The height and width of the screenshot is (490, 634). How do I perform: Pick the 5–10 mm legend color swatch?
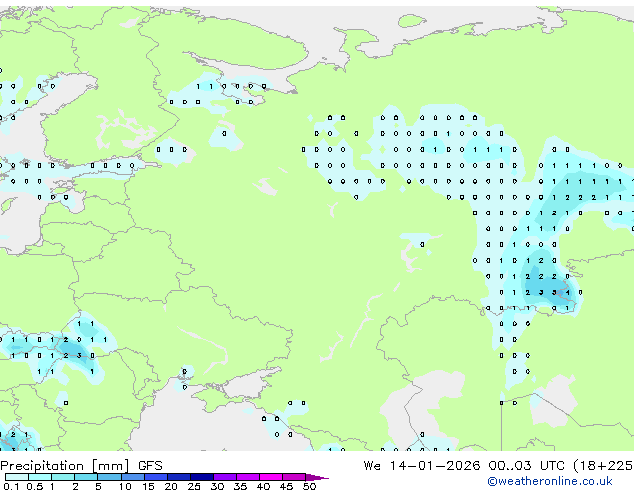click(109, 477)
